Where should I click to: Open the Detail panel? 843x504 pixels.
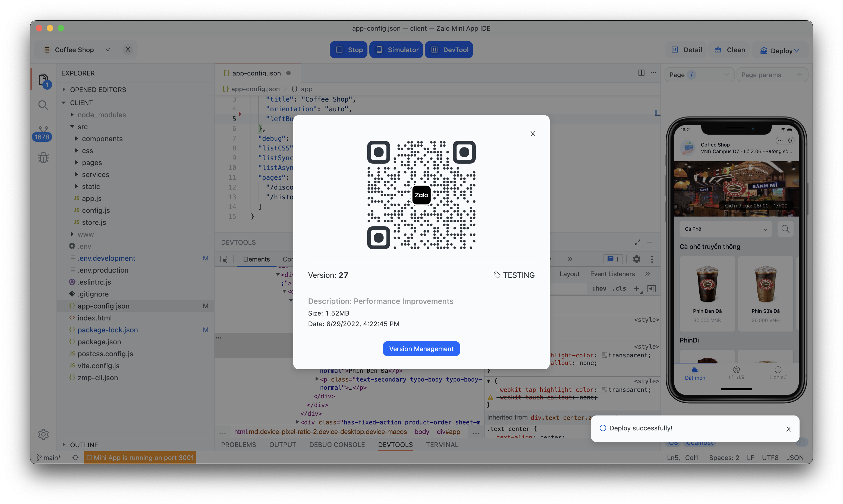tap(686, 50)
